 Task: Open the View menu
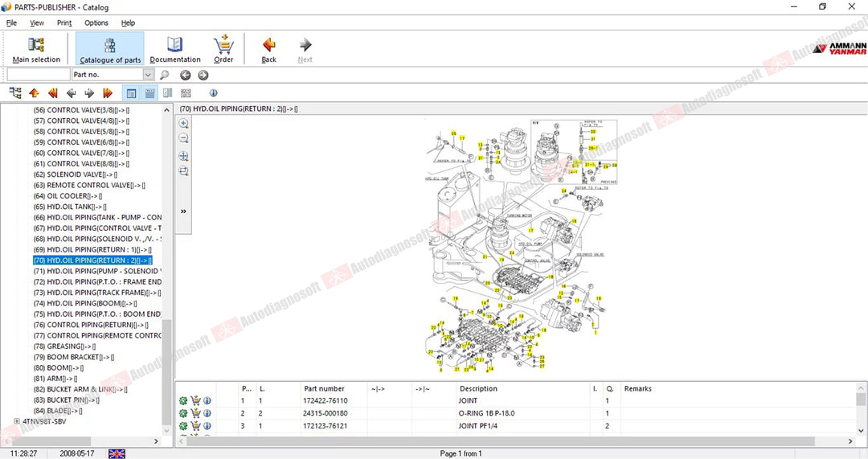(37, 23)
